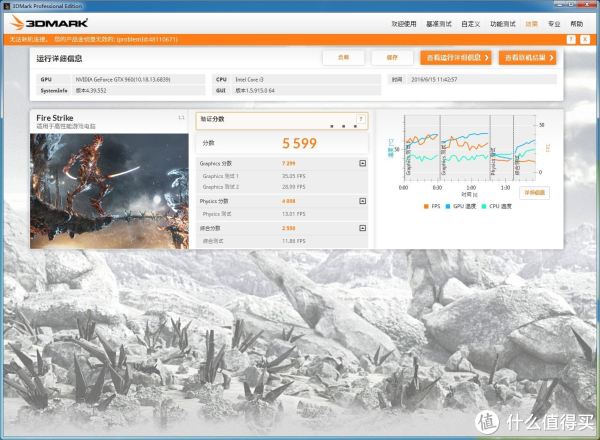Collapse the combined score section
This screenshot has height=440, width=600.
(x=362, y=228)
